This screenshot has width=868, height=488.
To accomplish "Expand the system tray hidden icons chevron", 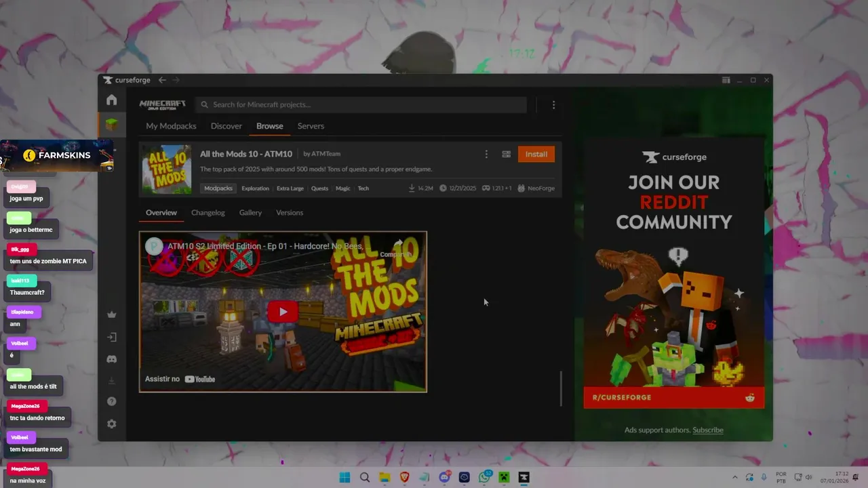I will [735, 478].
